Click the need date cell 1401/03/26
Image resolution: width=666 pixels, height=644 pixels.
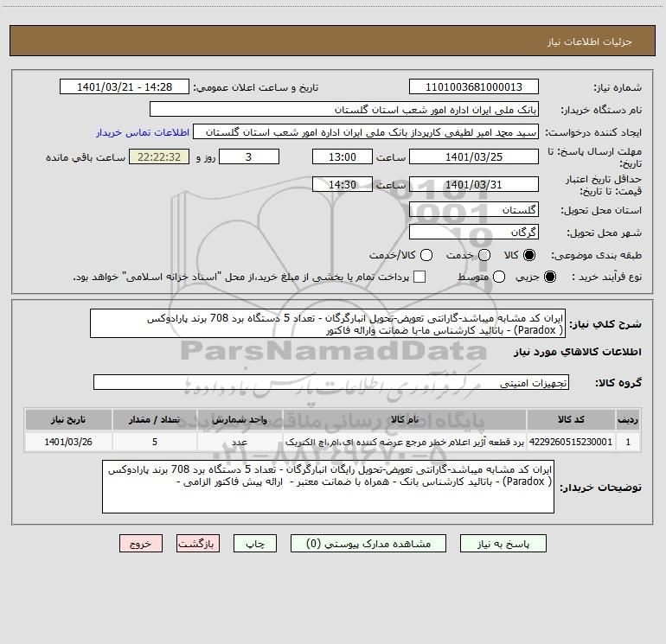click(x=68, y=442)
